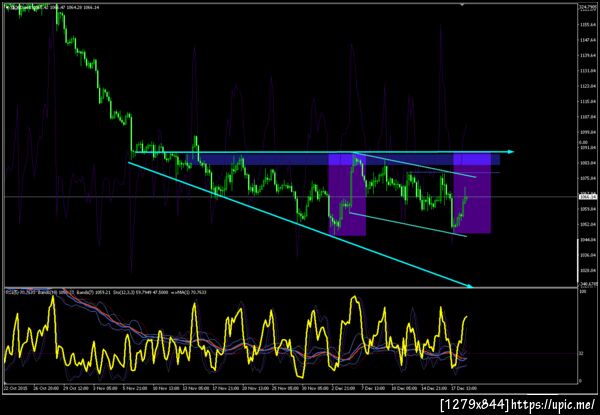The height and width of the screenshot is (415, 600).
Task: Select the long descending cyan arrow trendline
Action: pos(301,225)
